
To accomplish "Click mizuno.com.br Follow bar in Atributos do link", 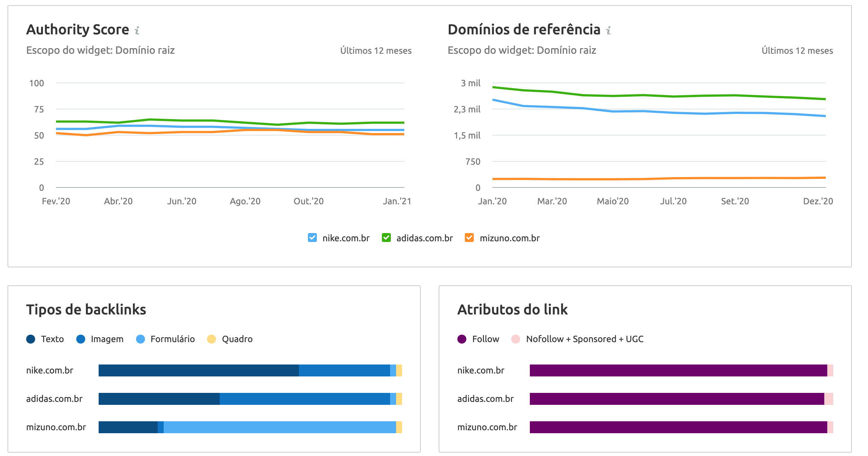I will (679, 427).
